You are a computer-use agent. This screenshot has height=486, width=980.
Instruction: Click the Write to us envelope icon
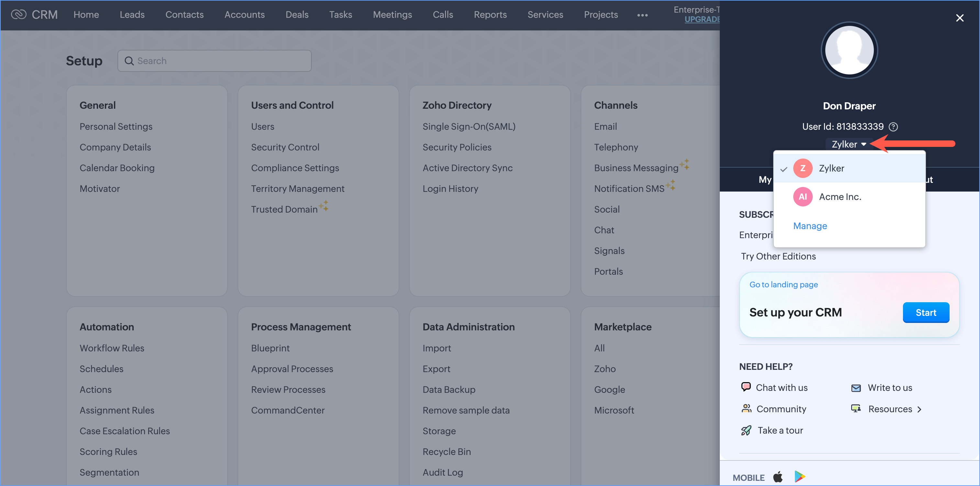tap(856, 388)
